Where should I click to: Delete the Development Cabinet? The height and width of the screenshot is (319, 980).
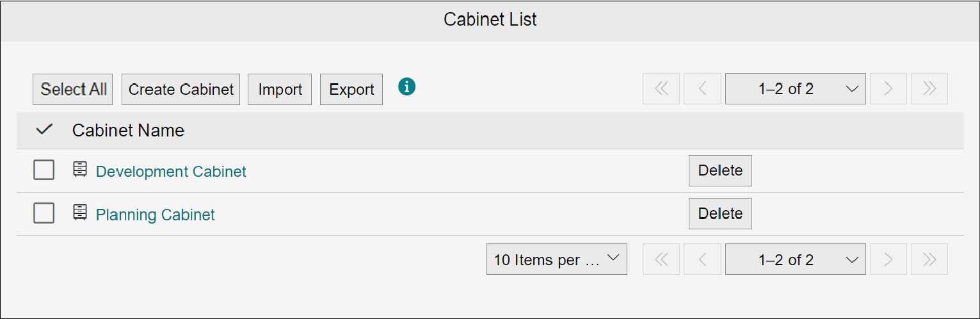point(720,170)
